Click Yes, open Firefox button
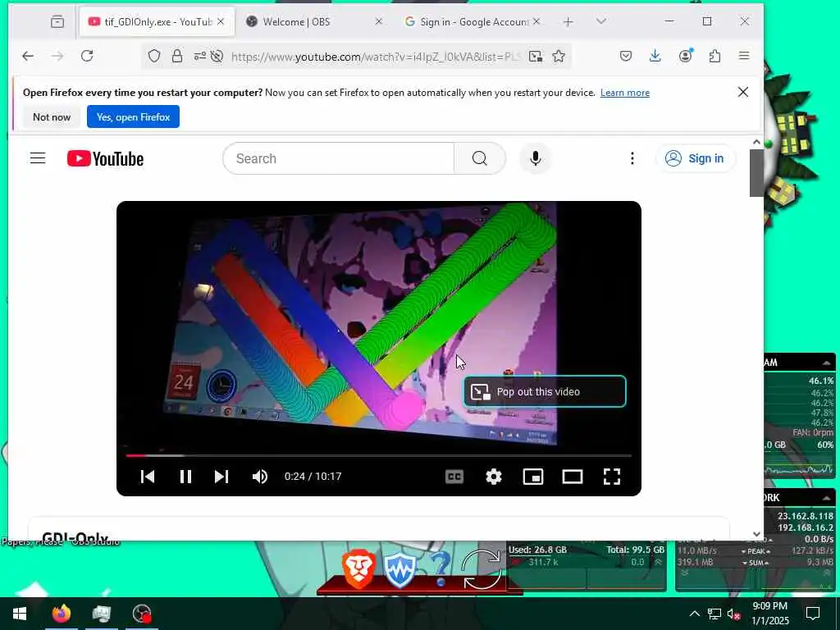The height and width of the screenshot is (630, 840). click(x=134, y=116)
